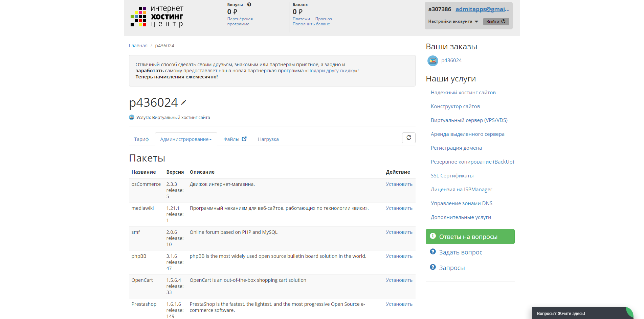Open the Платежи link
The width and height of the screenshot is (644, 319).
(x=301, y=19)
